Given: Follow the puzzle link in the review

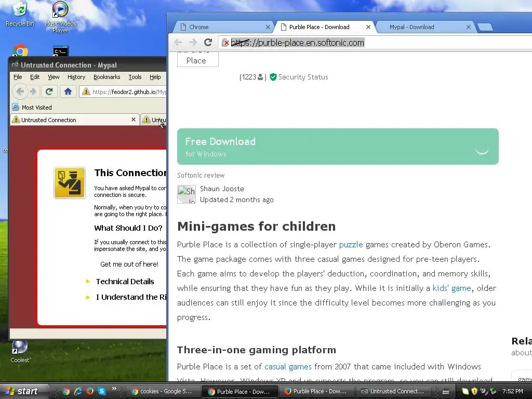Looking at the screenshot, I should [351, 245].
